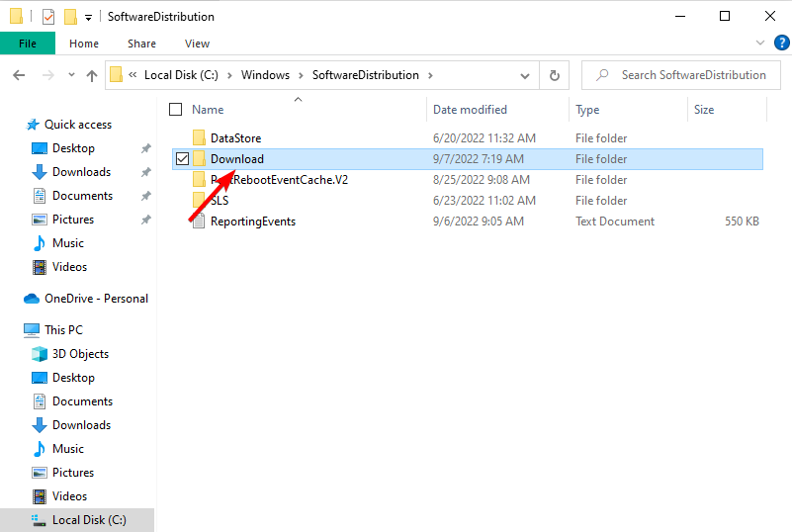
Task: Go forward with the forward arrow
Action: 48,75
